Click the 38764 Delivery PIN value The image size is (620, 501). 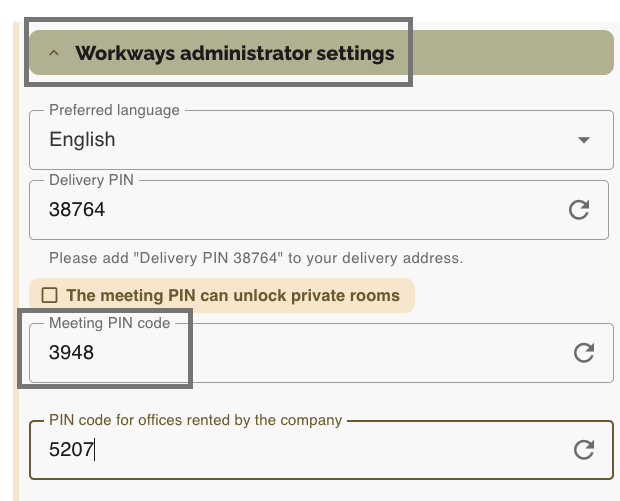[x=77, y=210]
